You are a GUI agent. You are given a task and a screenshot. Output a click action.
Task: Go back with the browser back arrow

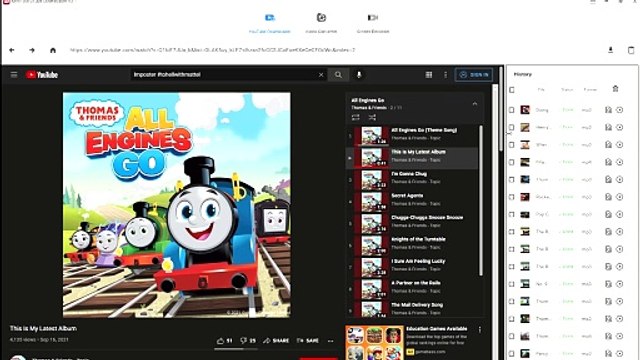[x=12, y=50]
